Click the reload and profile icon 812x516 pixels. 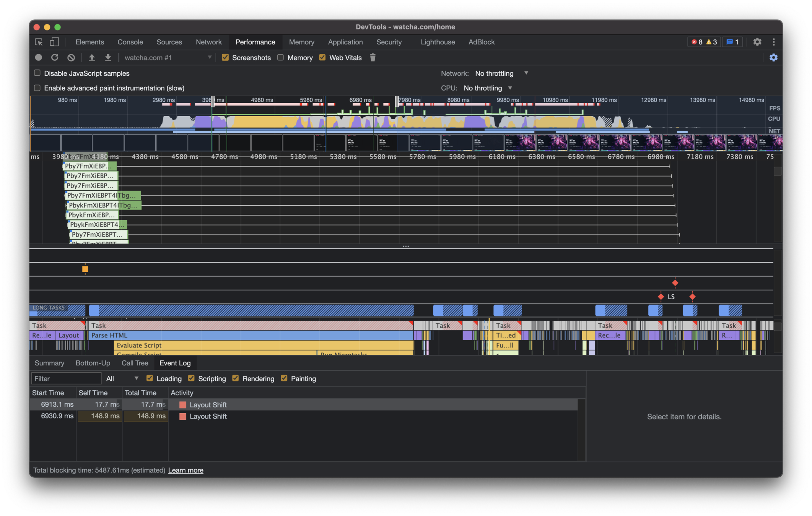click(55, 58)
